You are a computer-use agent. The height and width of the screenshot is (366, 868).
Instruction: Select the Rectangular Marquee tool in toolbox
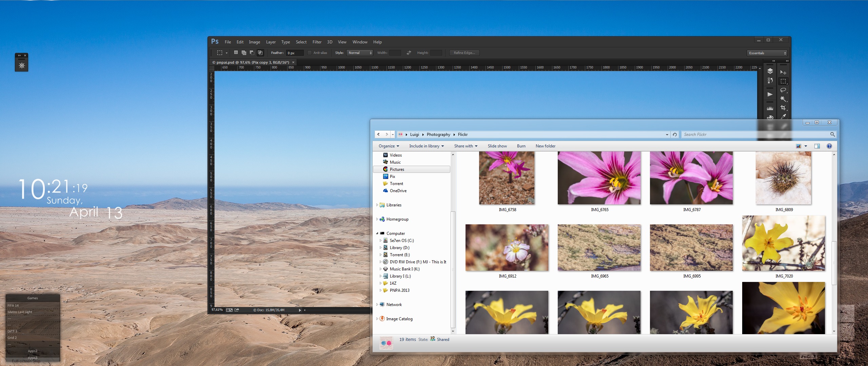coord(783,81)
